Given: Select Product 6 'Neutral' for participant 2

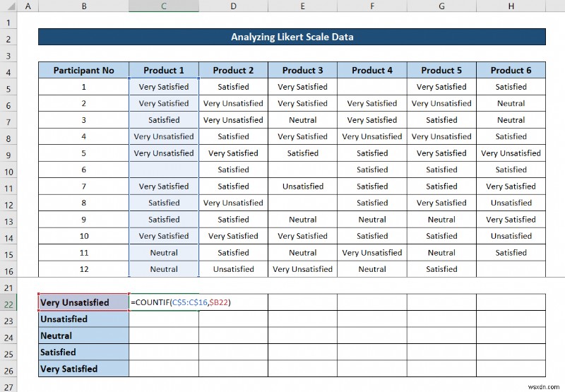Looking at the screenshot, I should [x=511, y=103].
